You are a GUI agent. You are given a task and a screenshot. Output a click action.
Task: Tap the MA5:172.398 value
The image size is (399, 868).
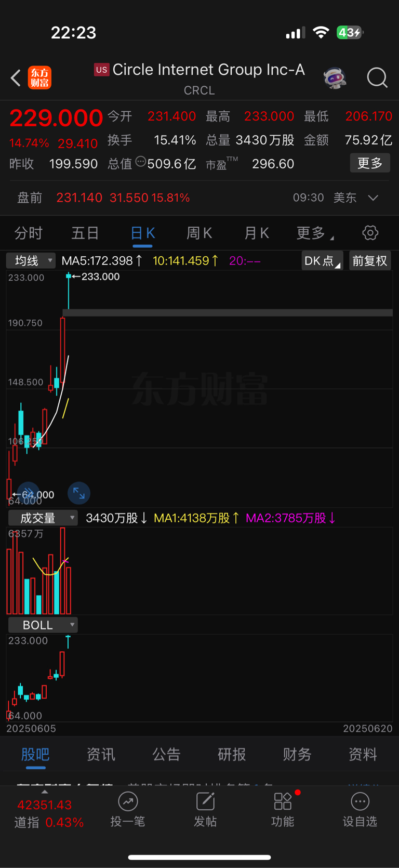tap(102, 260)
